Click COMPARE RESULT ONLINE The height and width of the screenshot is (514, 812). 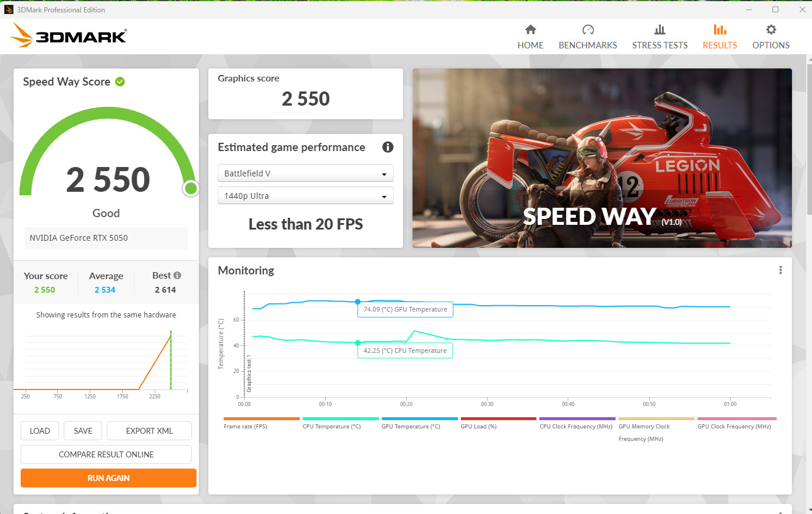pyautogui.click(x=106, y=454)
